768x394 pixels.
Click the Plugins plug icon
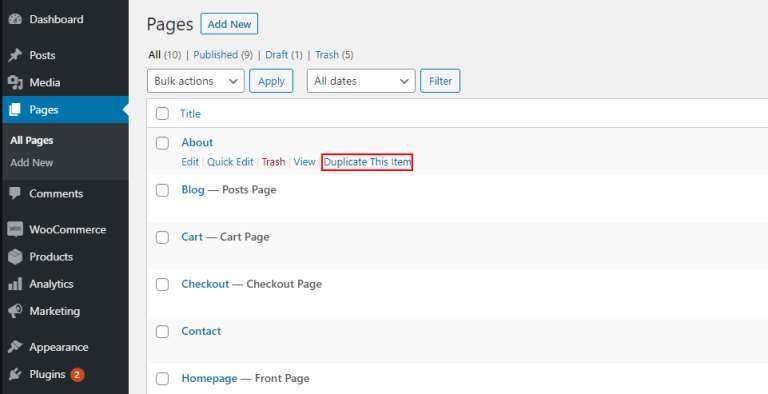point(15,374)
